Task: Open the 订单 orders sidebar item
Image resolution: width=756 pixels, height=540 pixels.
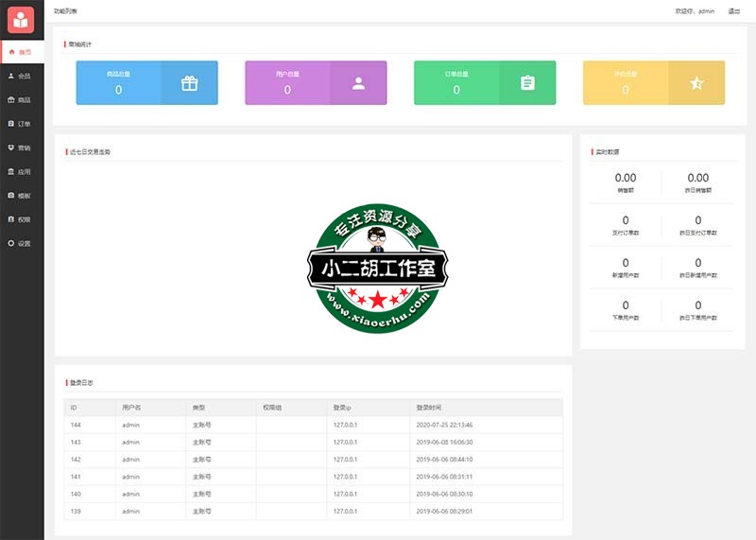Action: tap(22, 124)
